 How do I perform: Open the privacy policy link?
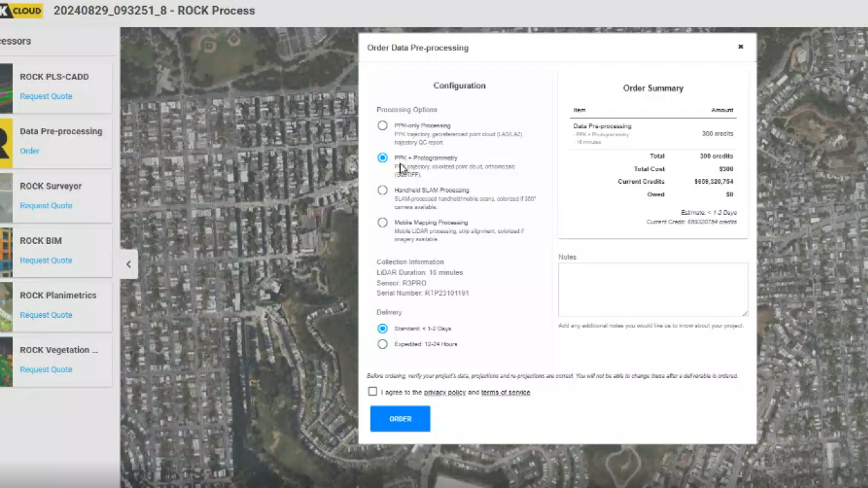[444, 392]
